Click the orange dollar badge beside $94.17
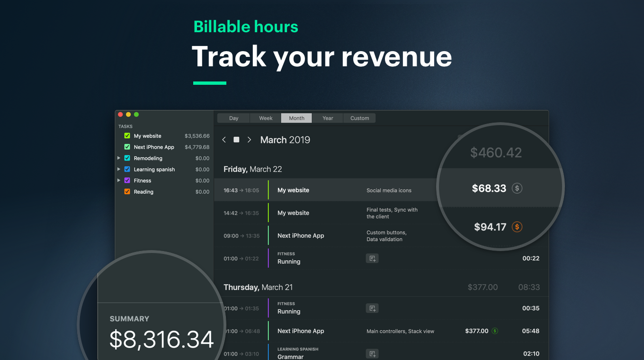This screenshot has height=360, width=644. [517, 227]
